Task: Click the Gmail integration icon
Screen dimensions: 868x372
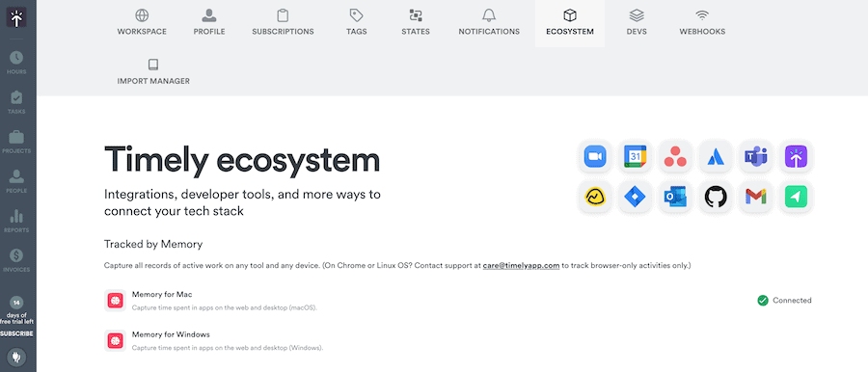Action: click(x=755, y=197)
